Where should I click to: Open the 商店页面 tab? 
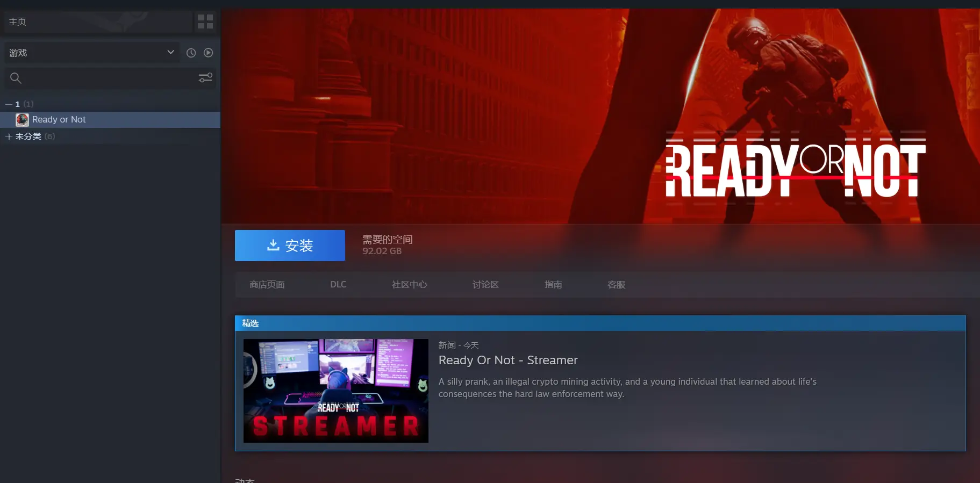(x=267, y=285)
